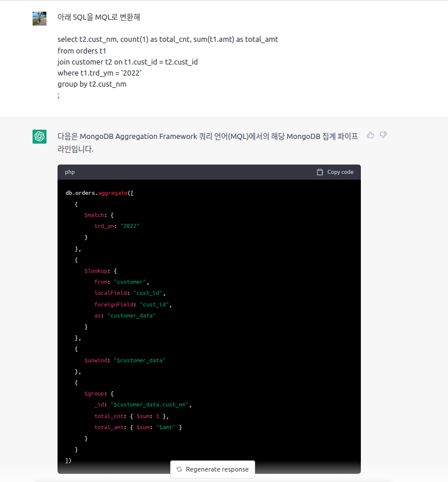Click the Copy code button

click(335, 172)
